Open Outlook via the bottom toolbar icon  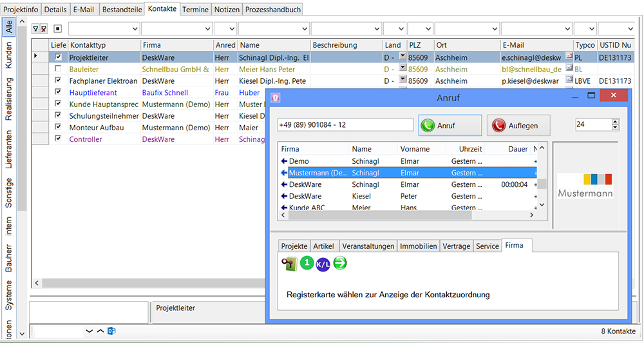click(111, 331)
